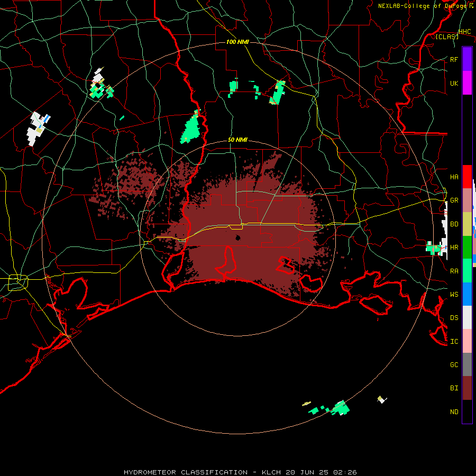Click the ND legend label
The width and height of the screenshot is (476, 476).
pos(454,412)
